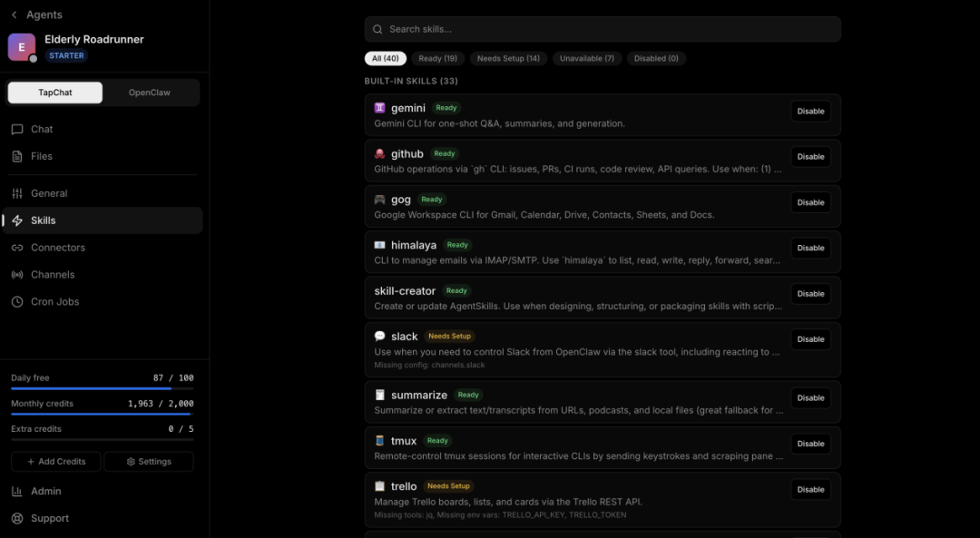This screenshot has height=538, width=980.
Task: Switch to the TapChat mode
Action: 55,93
